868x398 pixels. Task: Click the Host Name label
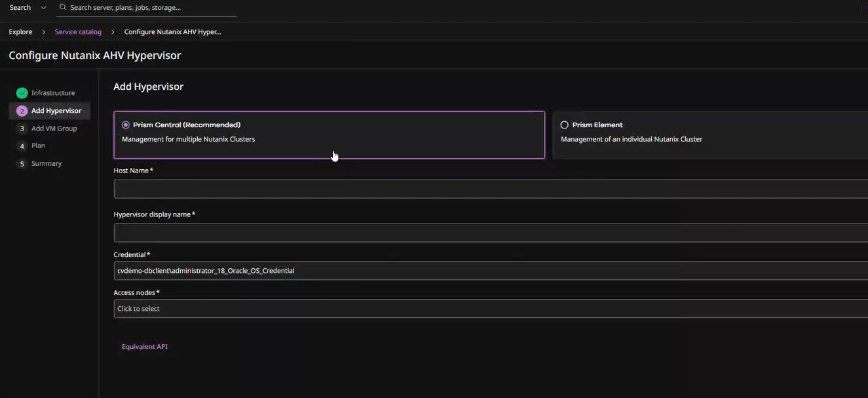click(x=133, y=170)
